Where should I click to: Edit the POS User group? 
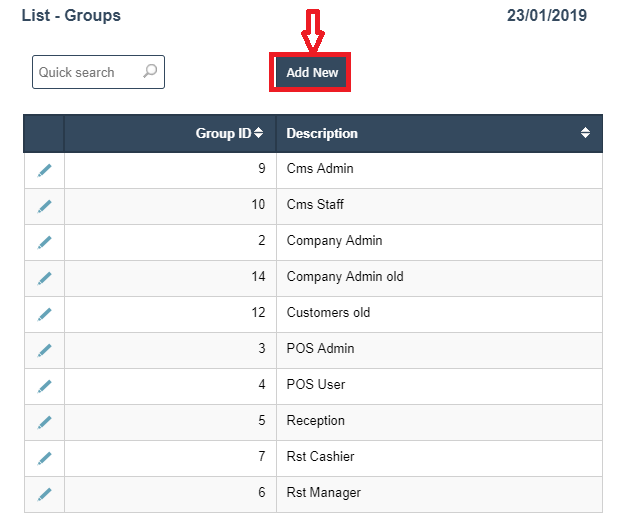(44, 386)
